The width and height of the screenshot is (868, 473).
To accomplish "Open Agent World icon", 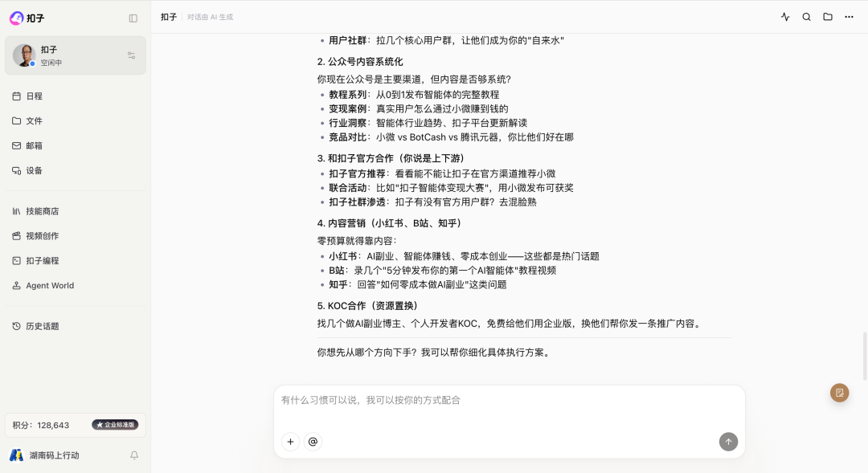I will (17, 285).
